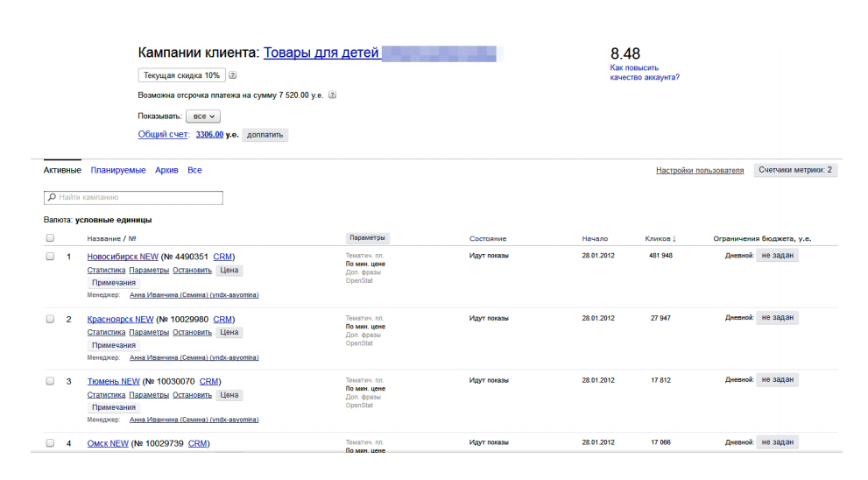Click Цена button for Новосибирск NEW
Screen dimensions: 868x480
[229, 270]
